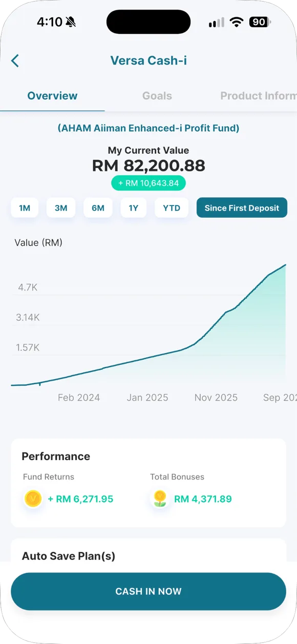Tap the AHAM Aiiman Enhanced-i Profit Fund link

(x=148, y=128)
